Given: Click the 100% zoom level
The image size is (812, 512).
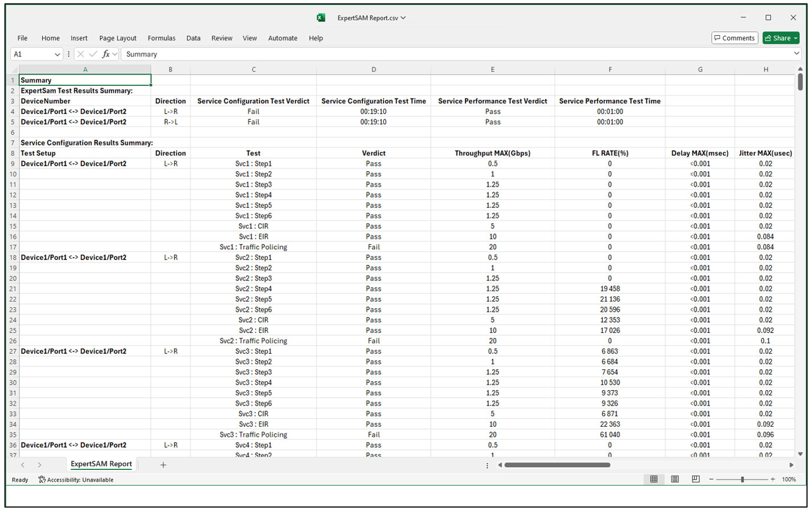Looking at the screenshot, I should click(x=789, y=480).
